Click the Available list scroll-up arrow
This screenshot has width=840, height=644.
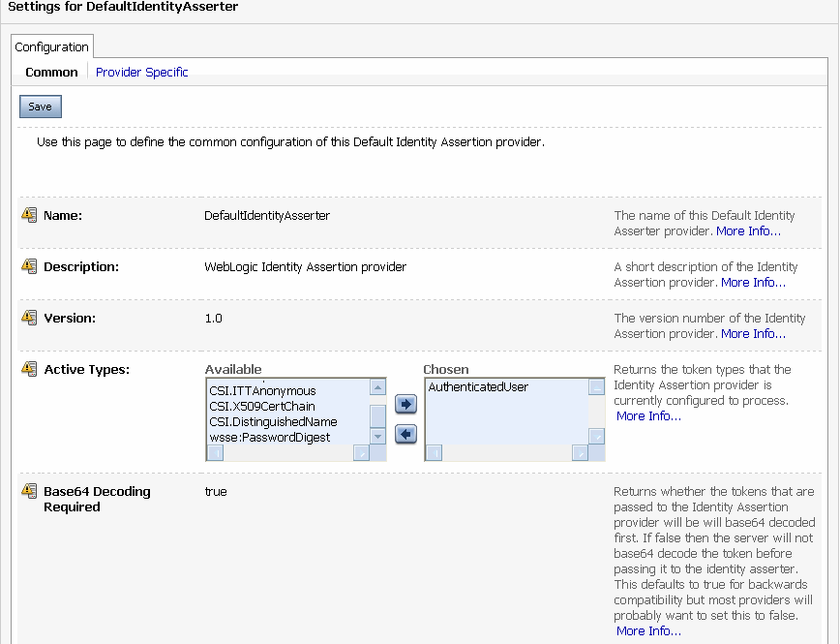tap(377, 387)
